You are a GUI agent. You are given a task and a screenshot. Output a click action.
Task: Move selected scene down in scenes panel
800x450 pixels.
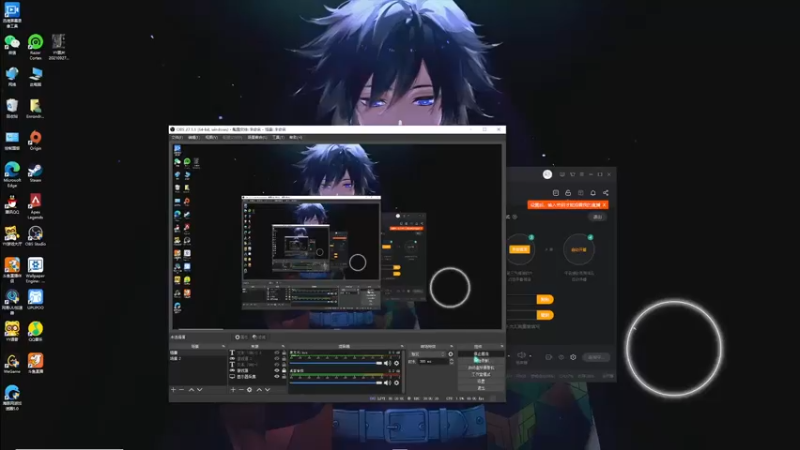(x=200, y=390)
